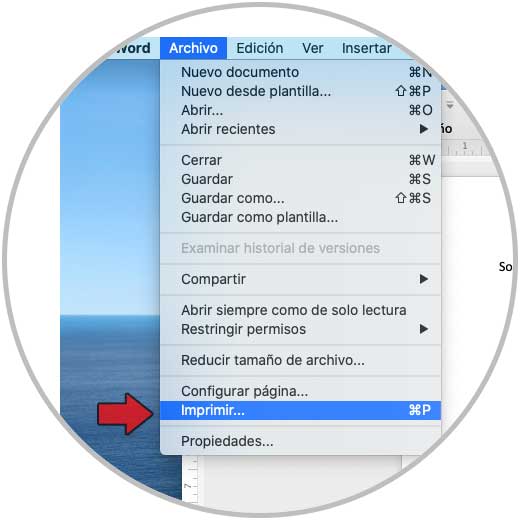Click Imprimir... highlighted item
The width and height of the screenshot is (520, 520).
(300, 410)
